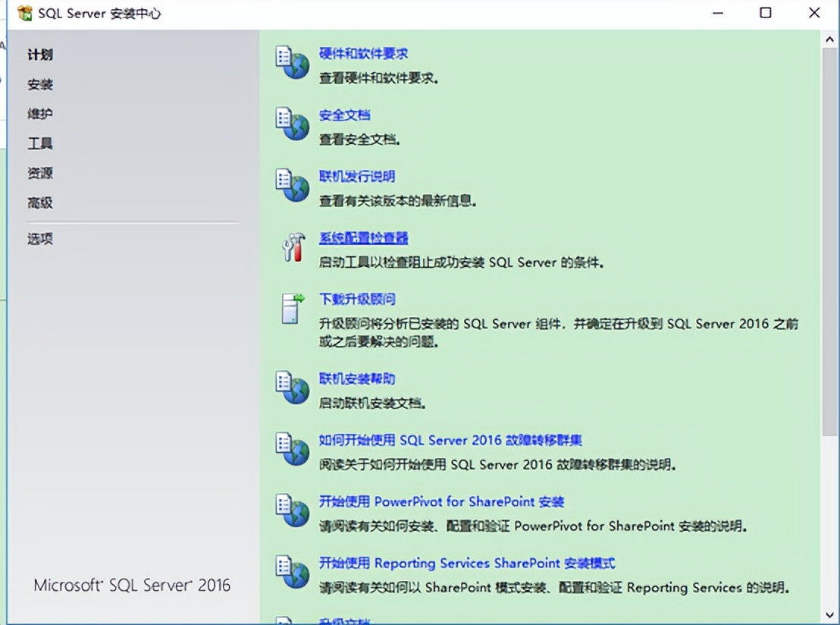Open the 联机发行说明 link
The width and height of the screenshot is (840, 625).
(x=357, y=177)
